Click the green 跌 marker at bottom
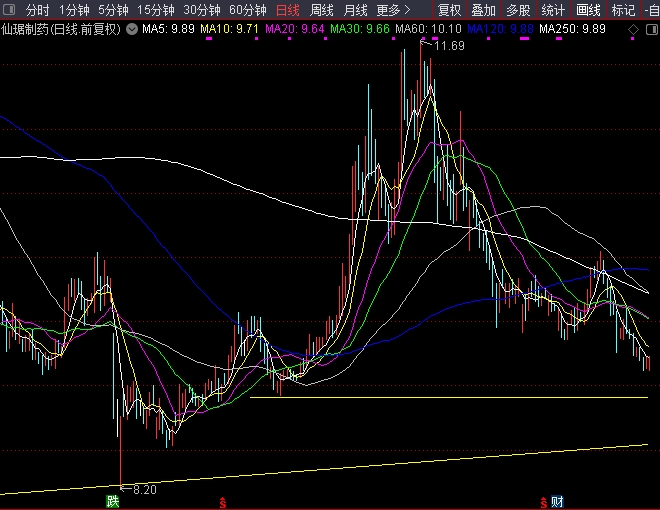Screen dimensions: 660x510 tap(112, 502)
